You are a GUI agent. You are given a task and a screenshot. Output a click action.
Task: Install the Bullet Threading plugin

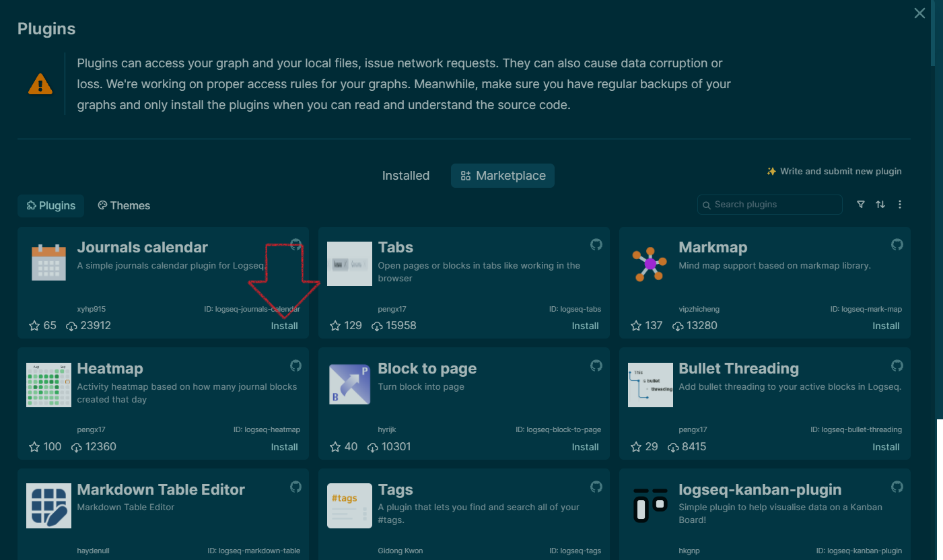click(886, 447)
